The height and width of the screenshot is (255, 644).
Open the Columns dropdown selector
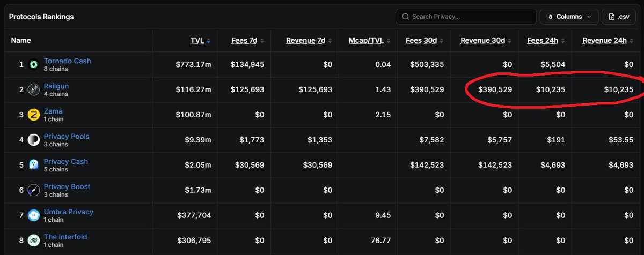coord(569,17)
